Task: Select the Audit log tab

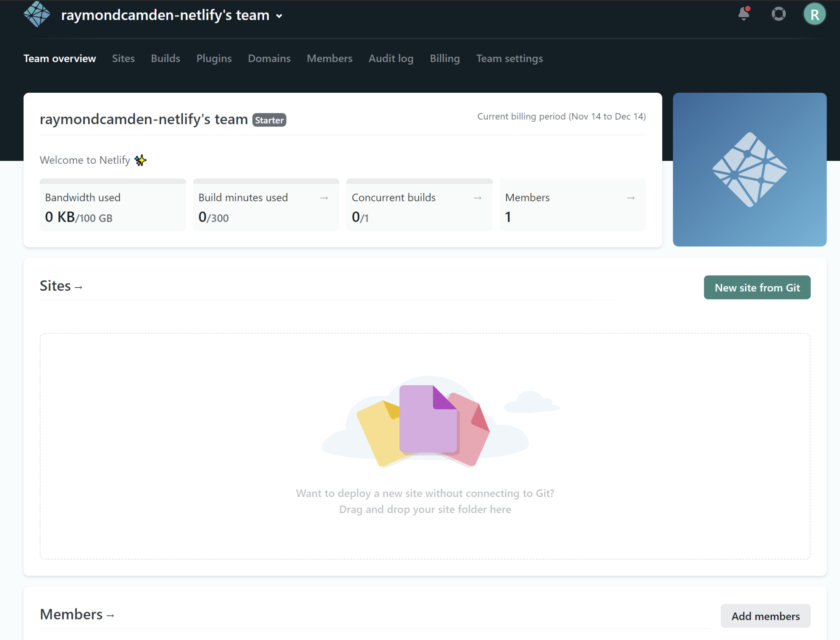Action: tap(391, 58)
